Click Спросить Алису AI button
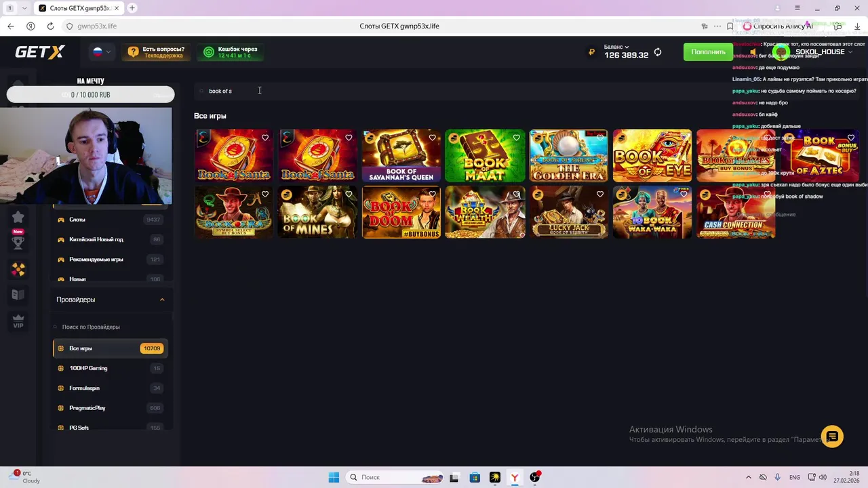 click(778, 26)
